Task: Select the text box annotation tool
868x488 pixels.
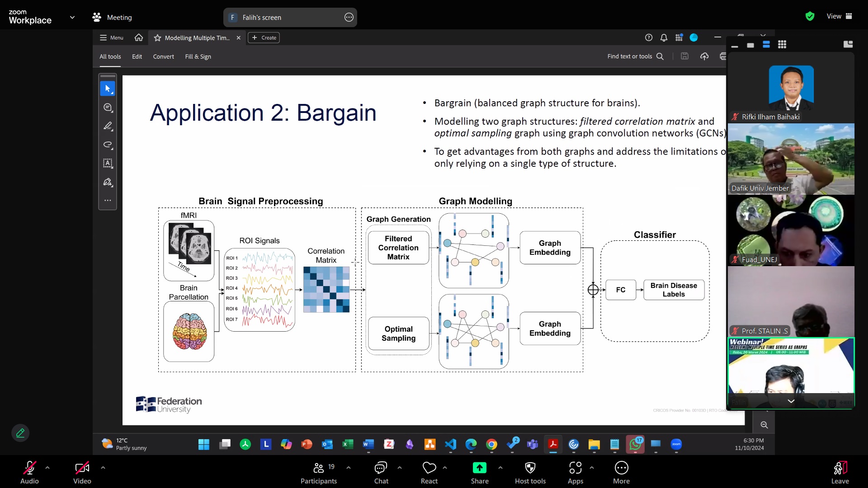Action: pos(108,163)
